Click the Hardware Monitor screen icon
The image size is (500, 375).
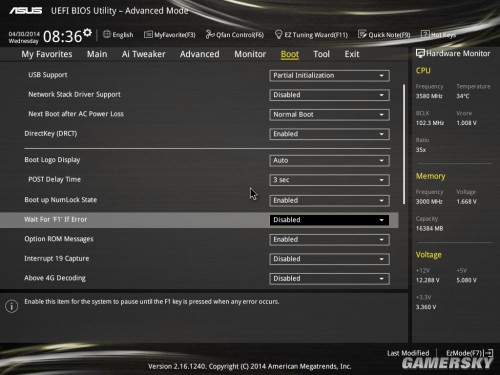pos(420,53)
